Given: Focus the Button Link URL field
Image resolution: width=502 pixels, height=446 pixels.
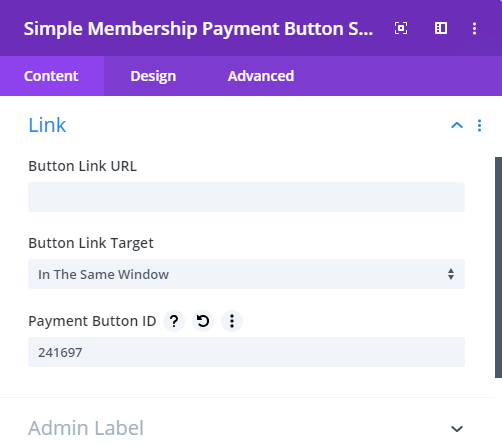Looking at the screenshot, I should tap(246, 197).
